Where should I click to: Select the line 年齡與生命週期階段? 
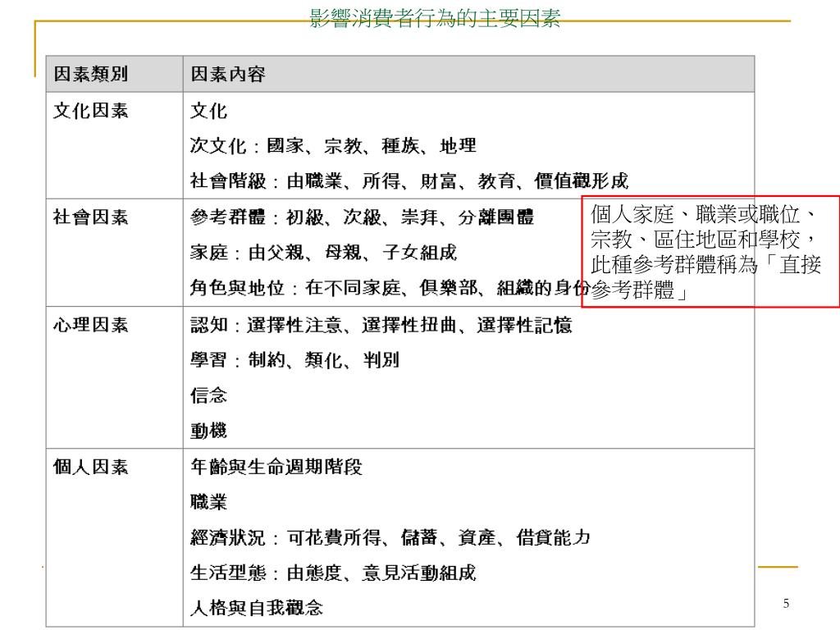click(x=276, y=467)
